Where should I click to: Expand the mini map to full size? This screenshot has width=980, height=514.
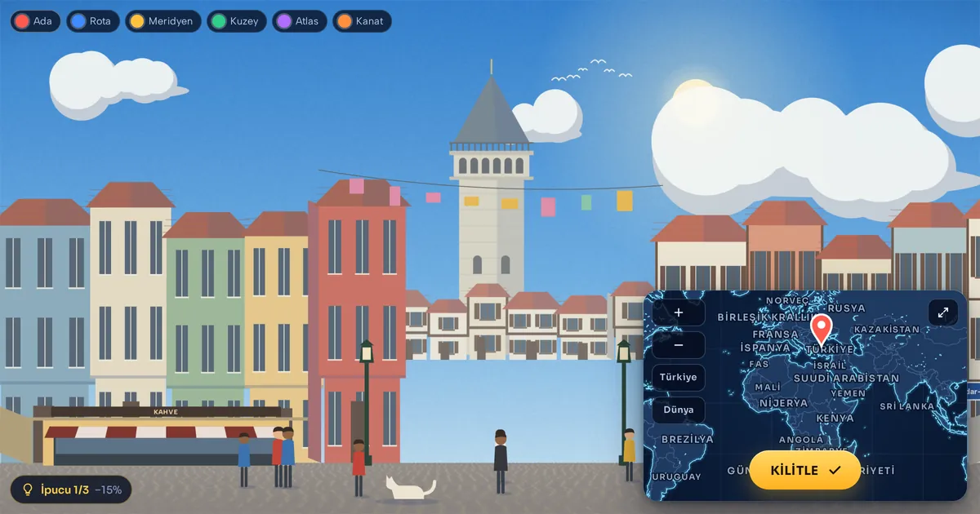[943, 312]
